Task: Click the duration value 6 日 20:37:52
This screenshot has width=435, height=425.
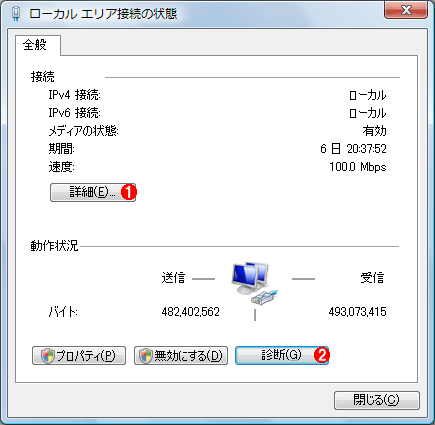Action: 353,149
